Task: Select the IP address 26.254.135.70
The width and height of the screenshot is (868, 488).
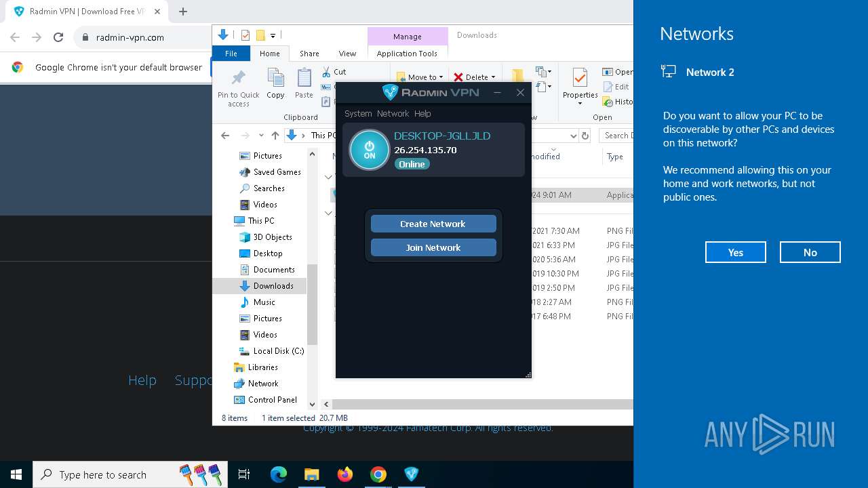Action: 425,150
